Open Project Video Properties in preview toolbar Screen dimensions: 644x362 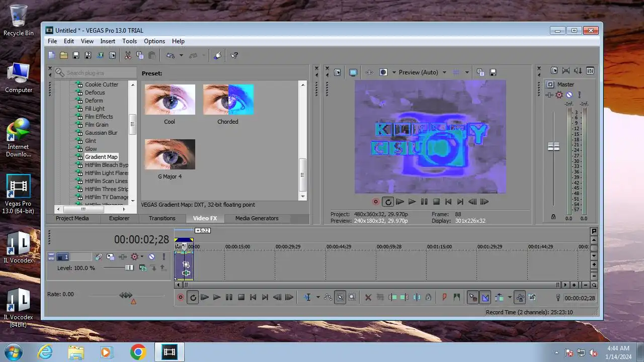(x=337, y=72)
